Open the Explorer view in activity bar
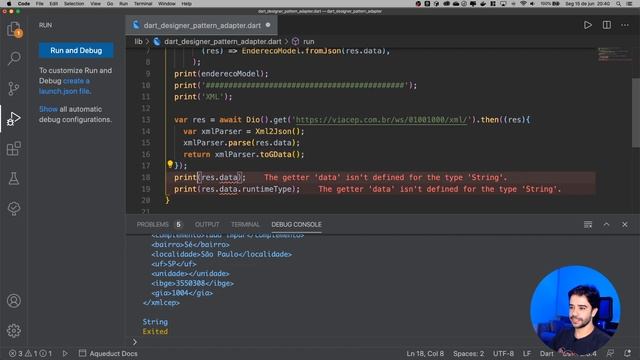 click(14, 29)
